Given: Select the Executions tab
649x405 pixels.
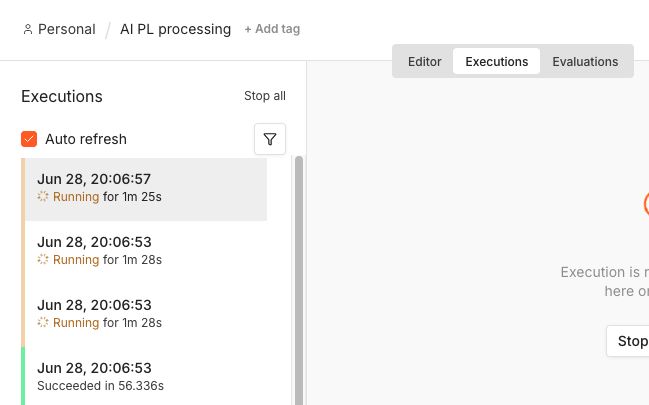Looking at the screenshot, I should [x=496, y=61].
